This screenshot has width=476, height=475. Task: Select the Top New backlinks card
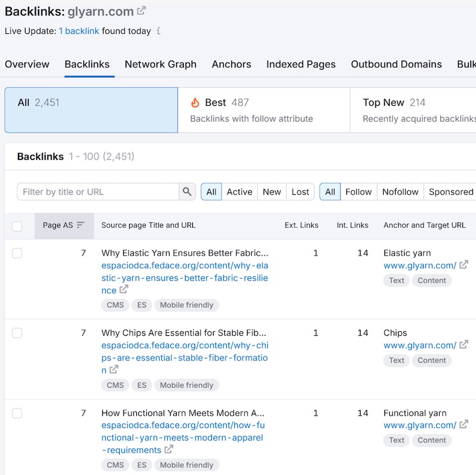pyautogui.click(x=416, y=110)
